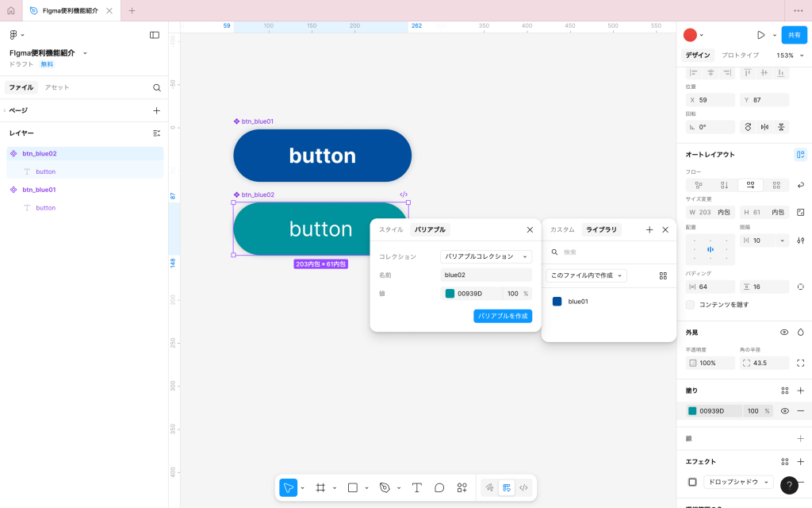Select the Text tool in bottom toolbar
This screenshot has height=508, width=812.
click(x=416, y=487)
